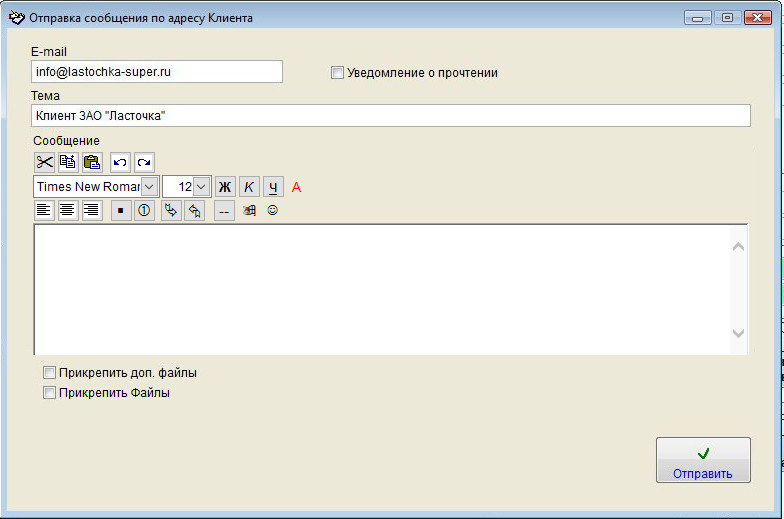This screenshot has height=519, width=784.
Task: Click the message scrollbar up arrow
Action: [x=738, y=246]
